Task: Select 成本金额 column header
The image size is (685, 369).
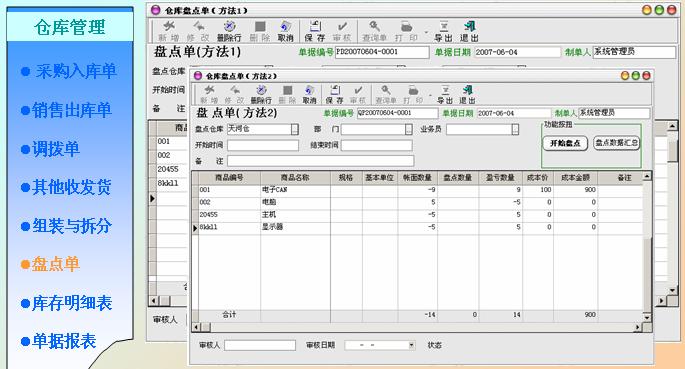Action: (x=575, y=178)
